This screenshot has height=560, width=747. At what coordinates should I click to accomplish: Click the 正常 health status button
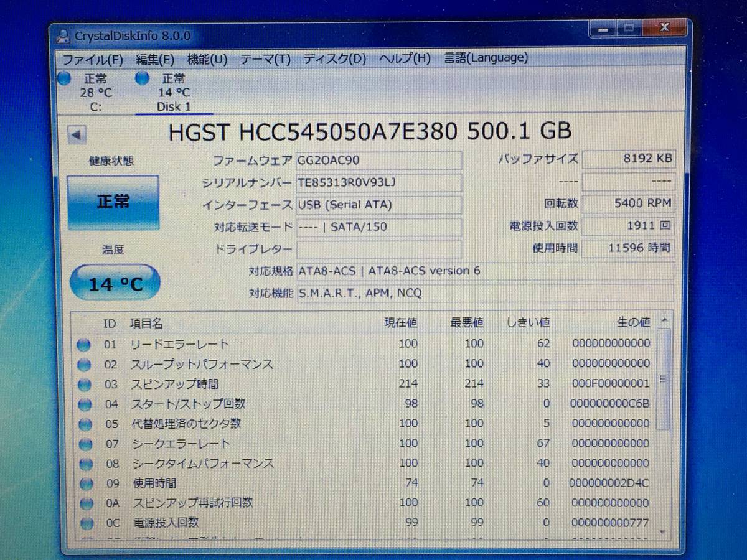[113, 202]
